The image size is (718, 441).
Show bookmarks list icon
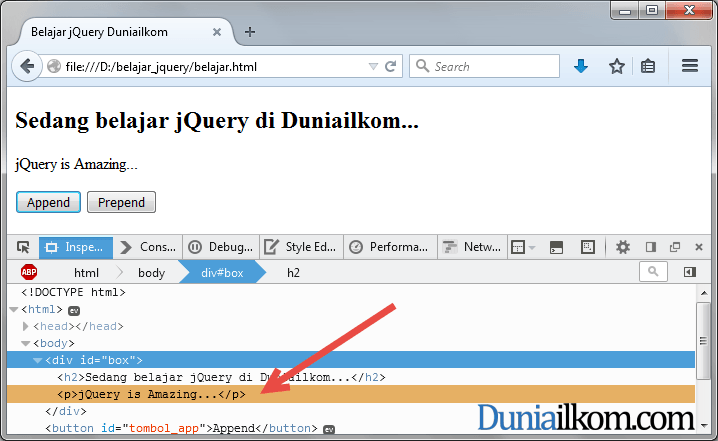647,66
